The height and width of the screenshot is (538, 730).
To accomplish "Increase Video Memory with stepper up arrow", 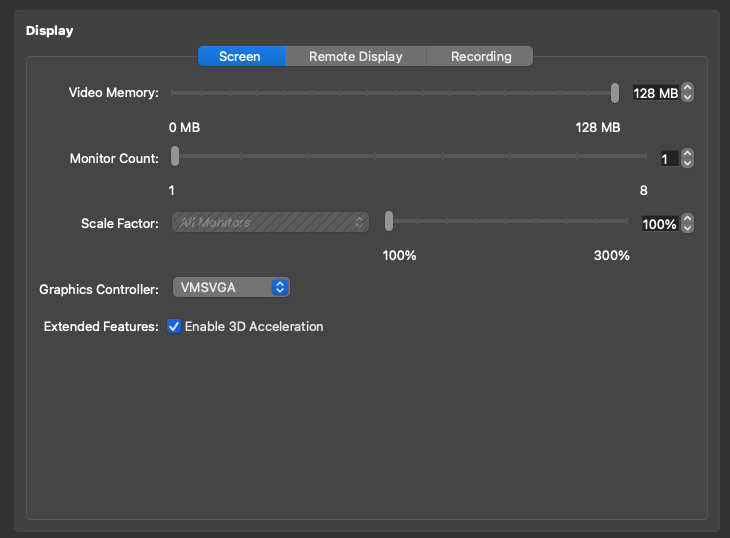I will point(687,88).
